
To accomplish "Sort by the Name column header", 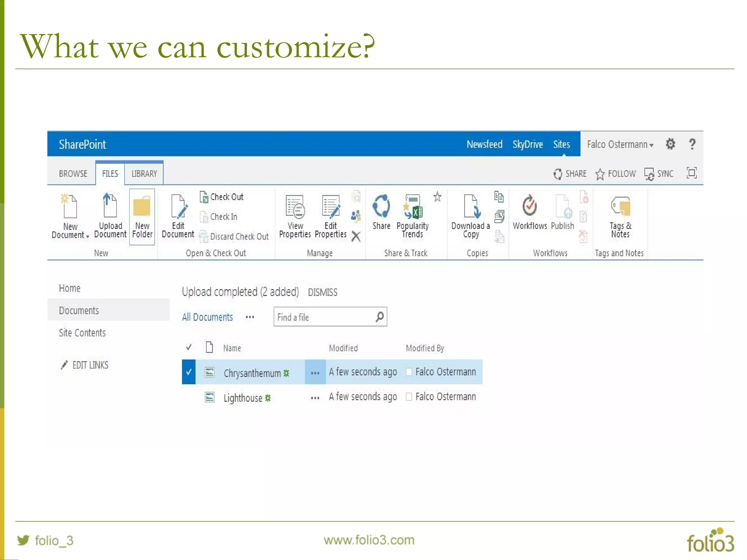I will (x=232, y=348).
